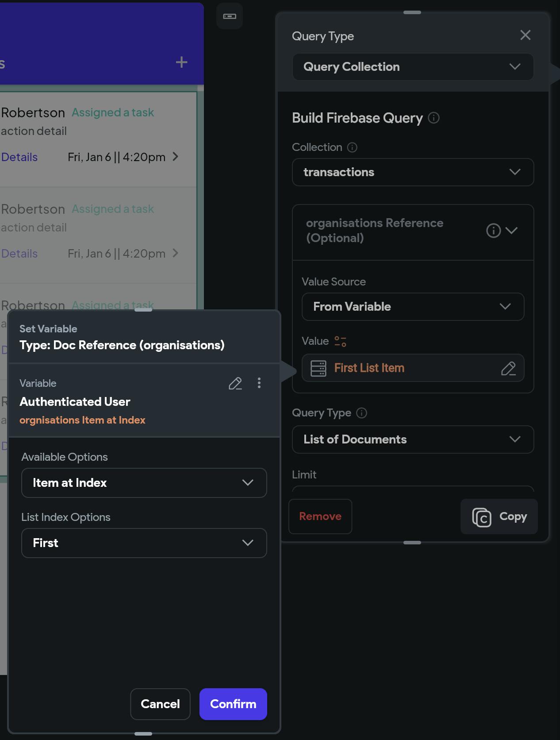Screen dimensions: 560x740
Task: Open the transactions collection dropdown
Action: coord(413,172)
